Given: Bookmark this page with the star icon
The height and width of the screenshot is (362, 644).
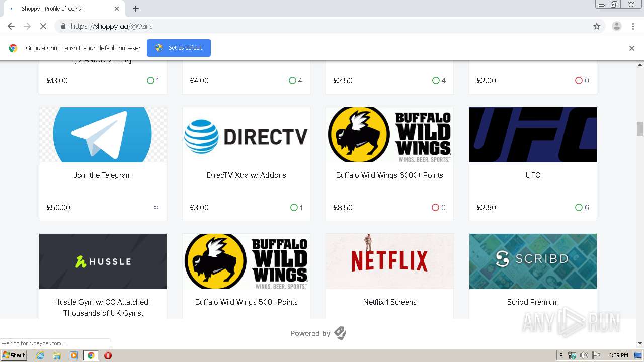Looking at the screenshot, I should tap(597, 26).
